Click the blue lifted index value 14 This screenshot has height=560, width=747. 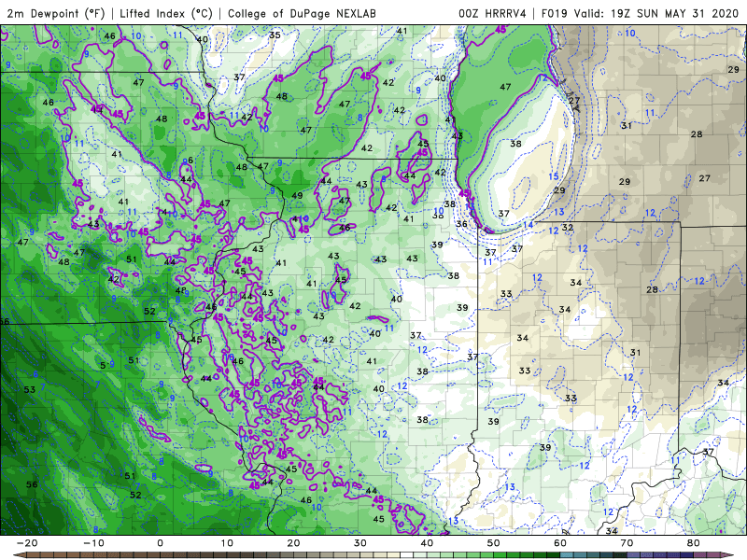528,225
